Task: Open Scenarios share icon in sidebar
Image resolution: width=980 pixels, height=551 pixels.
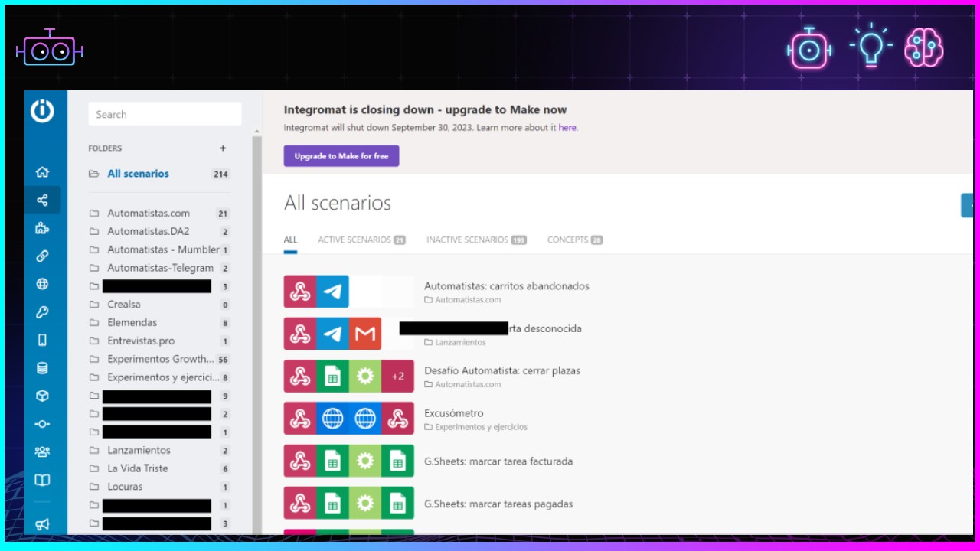Action: [42, 201]
